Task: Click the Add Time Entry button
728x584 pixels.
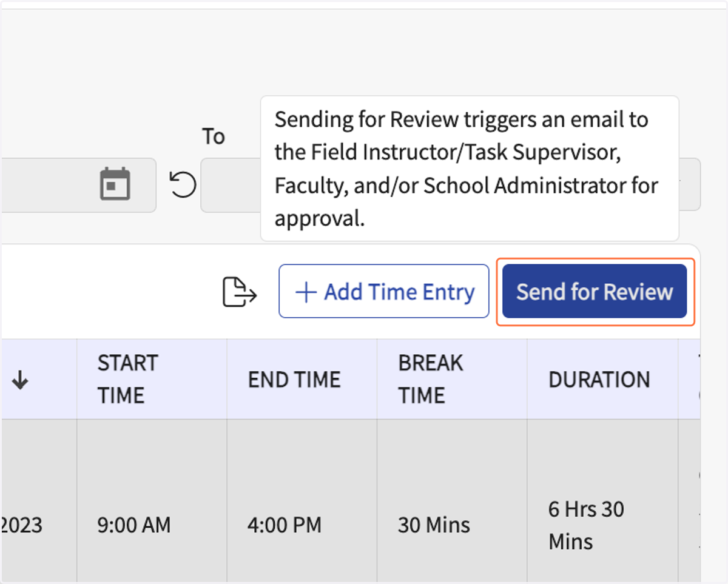Action: click(384, 291)
